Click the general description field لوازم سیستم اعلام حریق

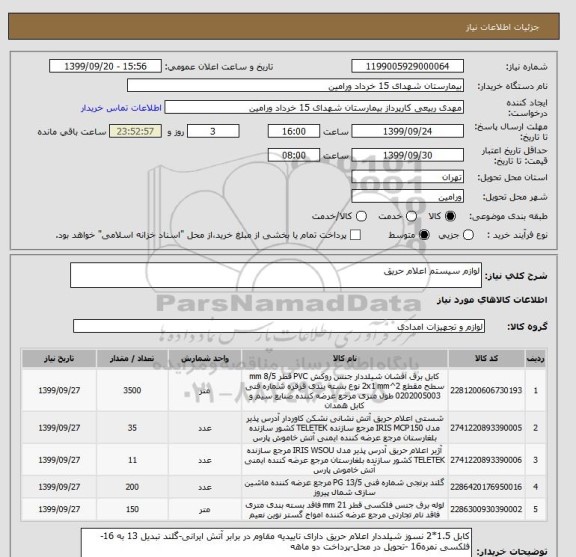pyautogui.click(x=276, y=275)
